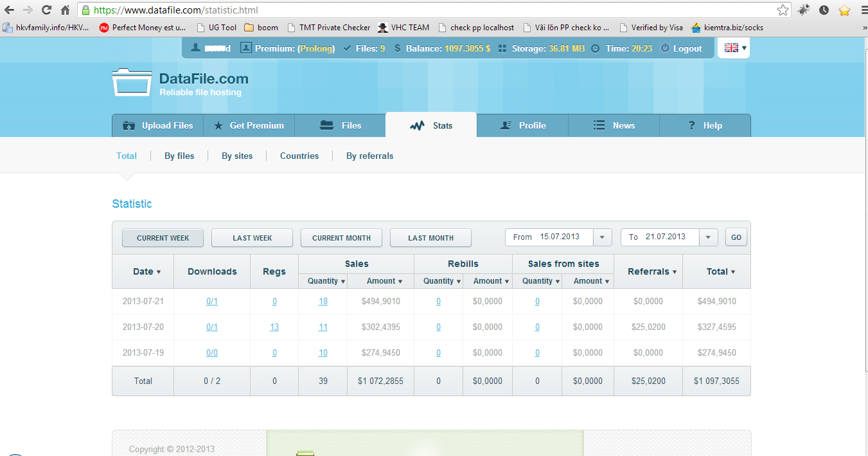Open sales quantity 11 link

click(323, 327)
